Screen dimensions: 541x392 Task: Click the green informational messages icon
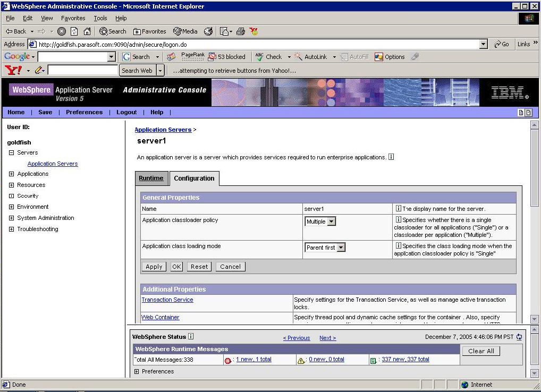pos(373,361)
